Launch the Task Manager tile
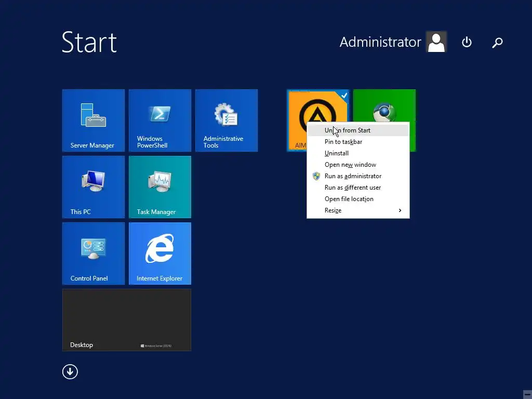This screenshot has height=399, width=532. [x=160, y=187]
